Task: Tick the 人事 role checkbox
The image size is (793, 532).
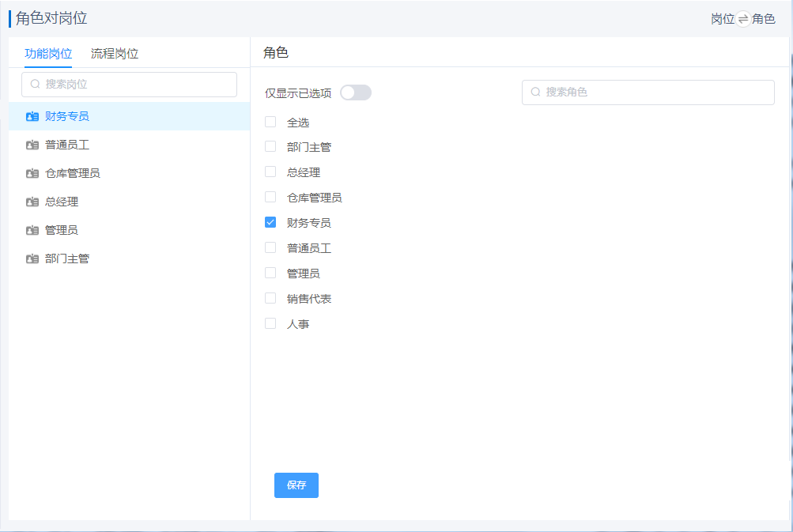Action: [270, 323]
